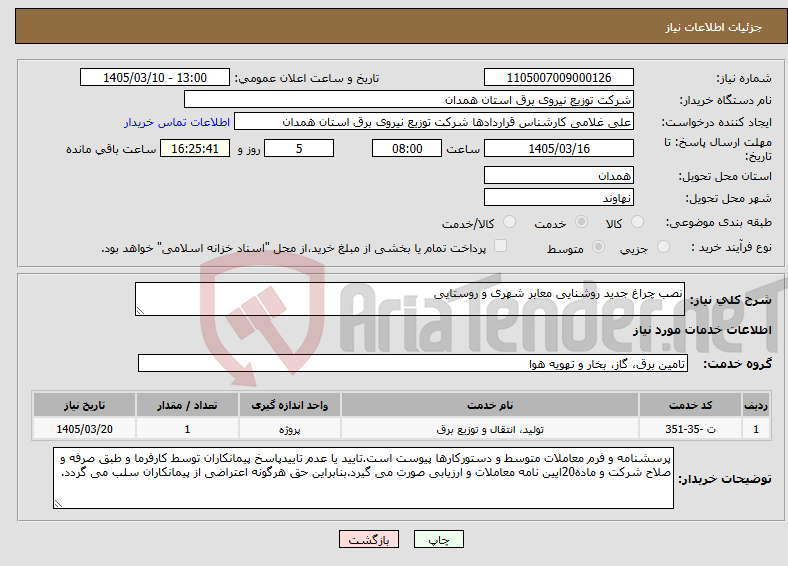Viewport: 788px width, 566px height.
Task: Select the کالا radio button
Action: [637, 222]
